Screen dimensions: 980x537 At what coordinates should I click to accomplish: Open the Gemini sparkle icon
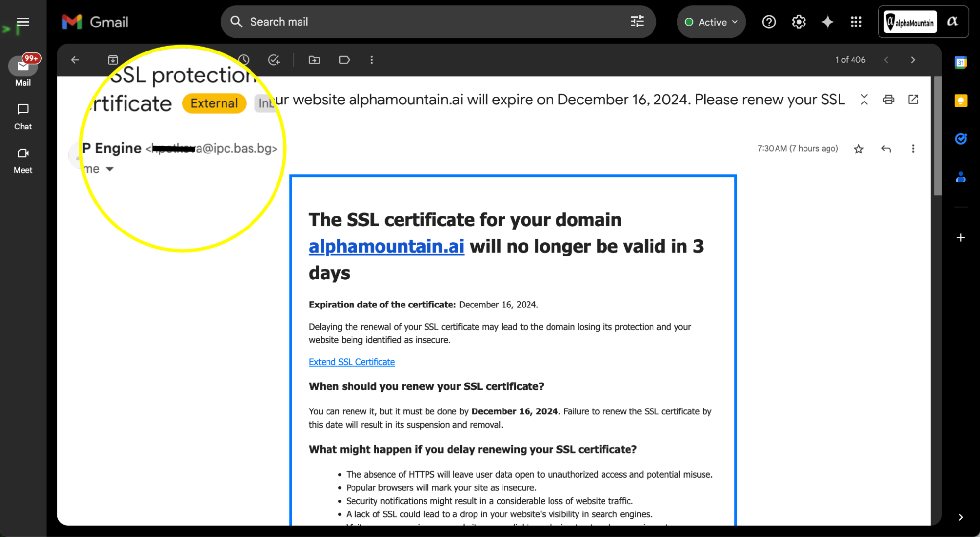828,22
